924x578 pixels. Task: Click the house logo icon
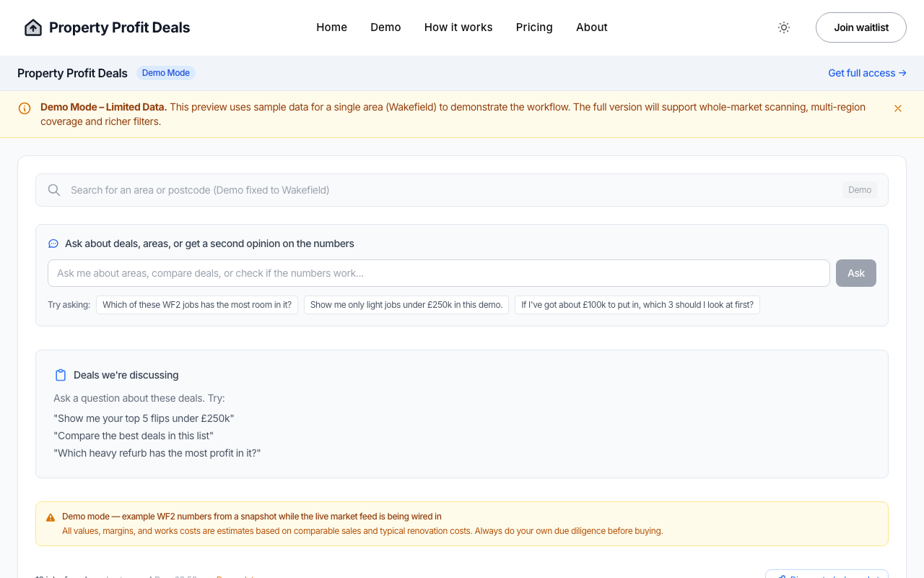click(x=33, y=27)
